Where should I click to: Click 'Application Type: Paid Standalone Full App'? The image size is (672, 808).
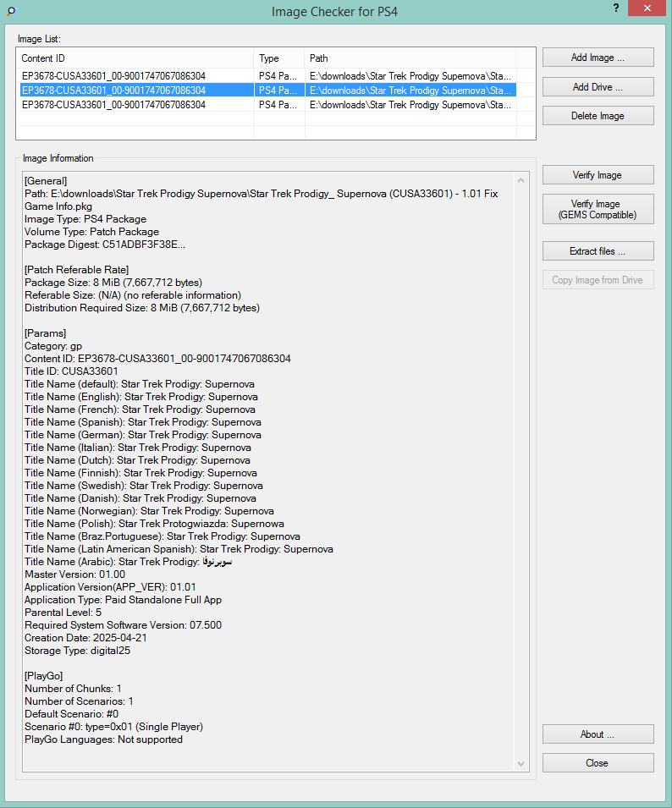point(124,600)
